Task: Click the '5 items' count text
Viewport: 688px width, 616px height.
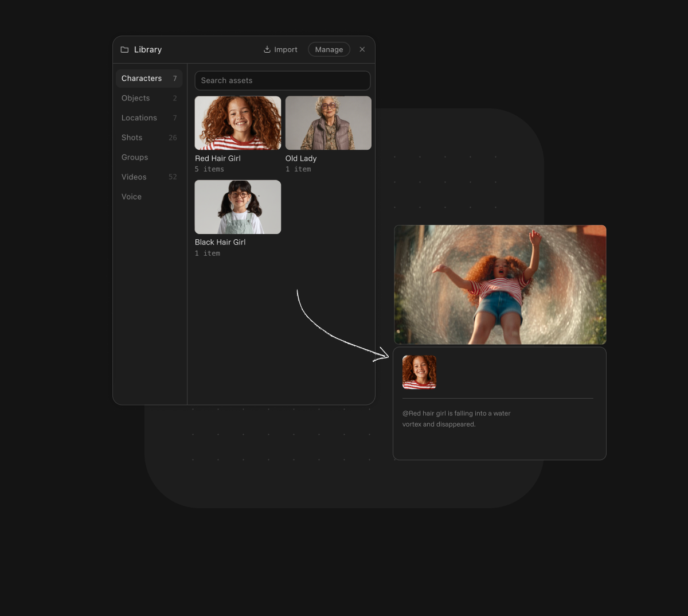Action: pyautogui.click(x=209, y=169)
